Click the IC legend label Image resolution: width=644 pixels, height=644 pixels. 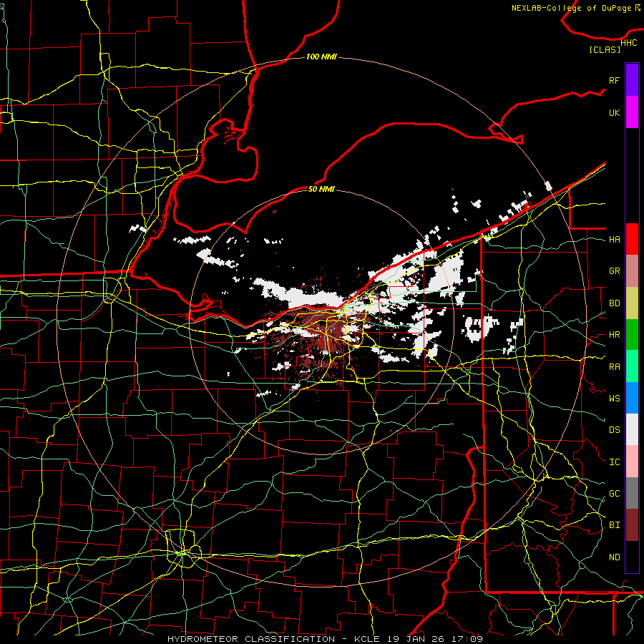tap(614, 462)
